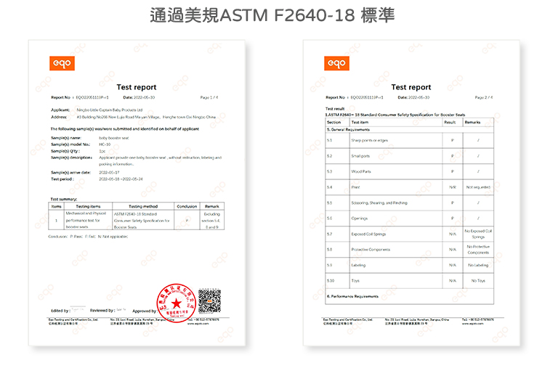Select the 'Small parts' test item row
This screenshot has height=392, width=545.
360,156
